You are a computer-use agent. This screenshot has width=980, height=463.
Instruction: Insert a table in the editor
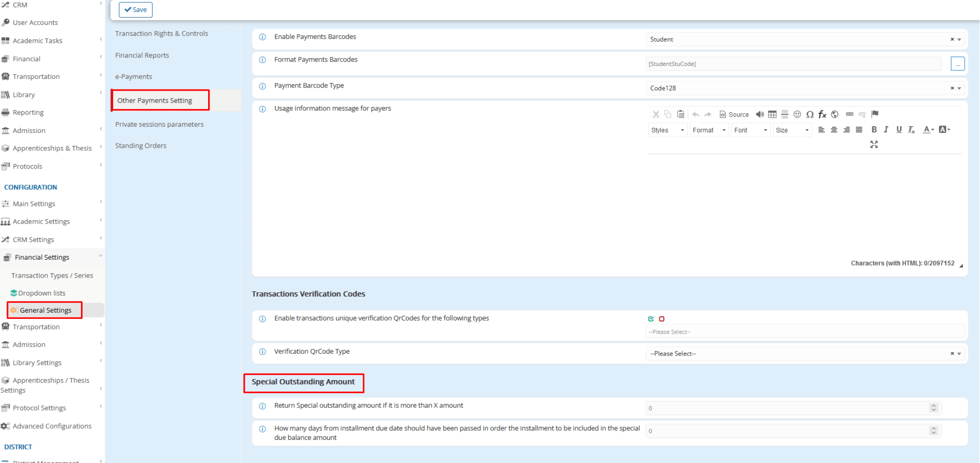pos(772,114)
